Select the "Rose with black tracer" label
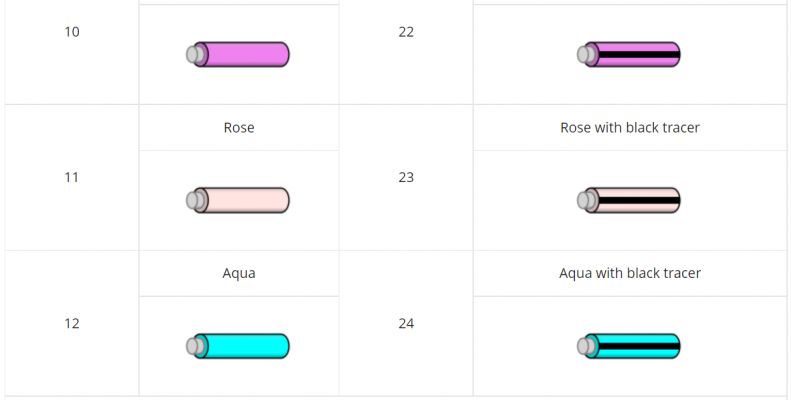The width and height of the screenshot is (791, 400). click(630, 128)
